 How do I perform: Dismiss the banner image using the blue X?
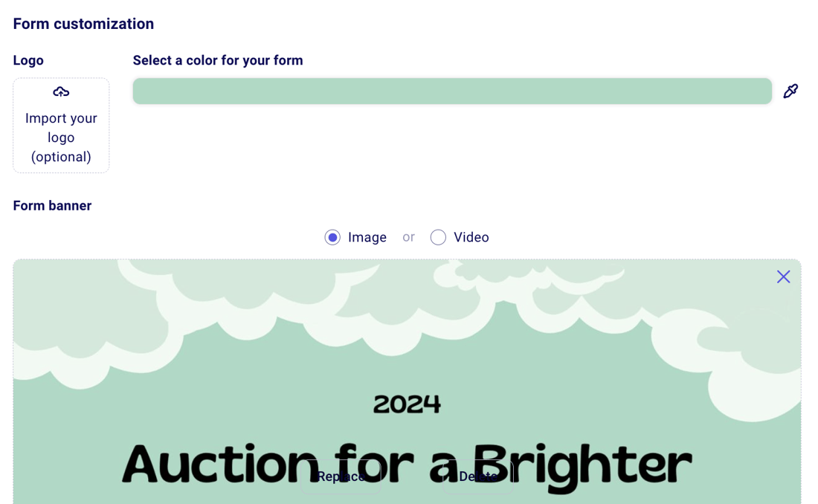(x=783, y=277)
